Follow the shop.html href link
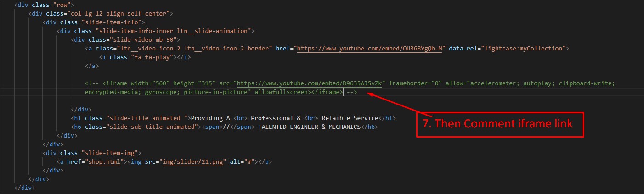Viewport: 644px width, 194px height. point(105,162)
